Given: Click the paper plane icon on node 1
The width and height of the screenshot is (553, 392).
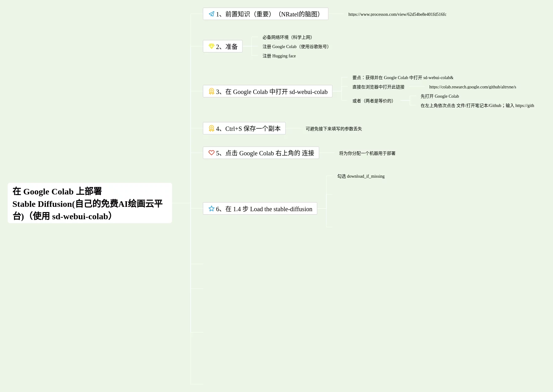Looking at the screenshot, I should point(211,14).
